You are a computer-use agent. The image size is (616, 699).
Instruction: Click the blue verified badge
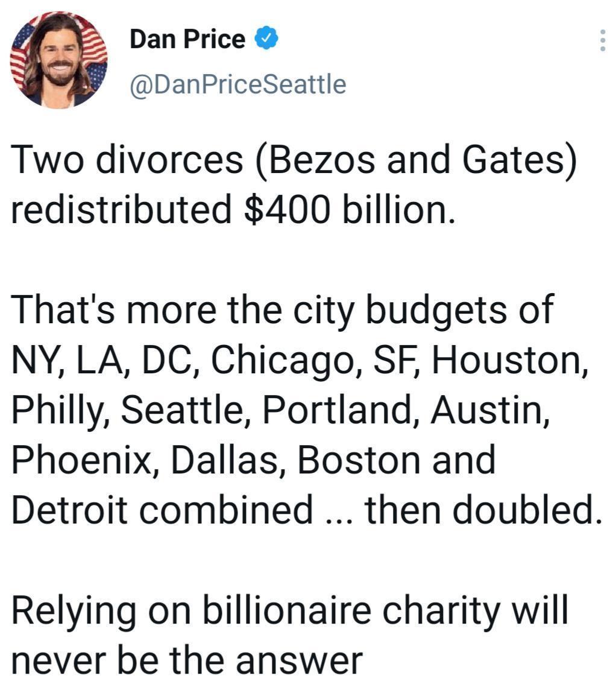click(x=266, y=39)
